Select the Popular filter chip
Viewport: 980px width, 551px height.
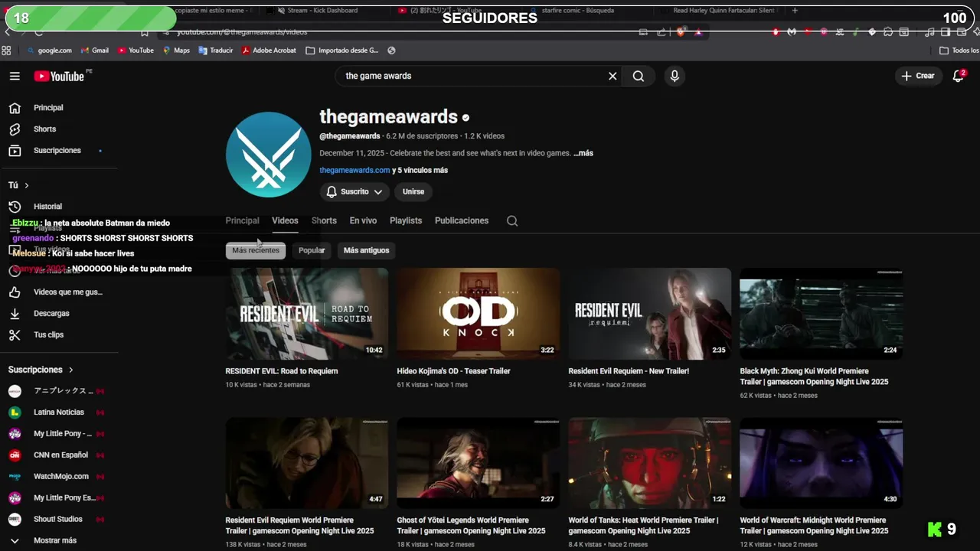coord(312,250)
